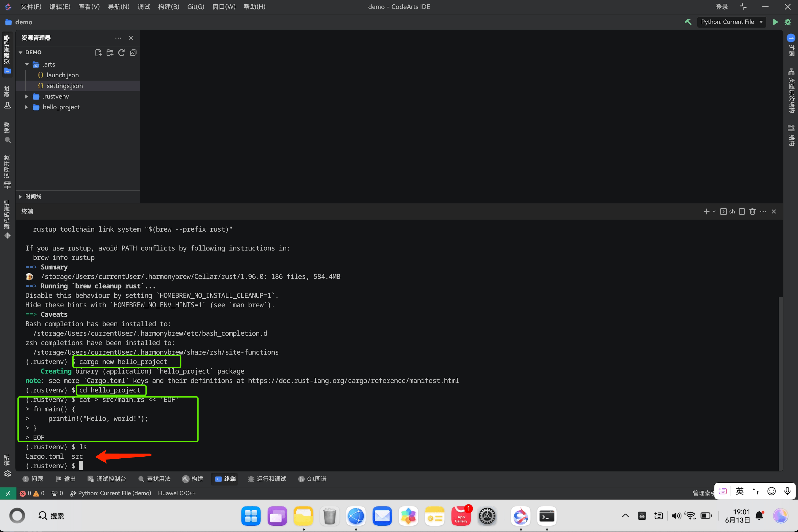Open the File menu
798x532 pixels.
[31, 7]
